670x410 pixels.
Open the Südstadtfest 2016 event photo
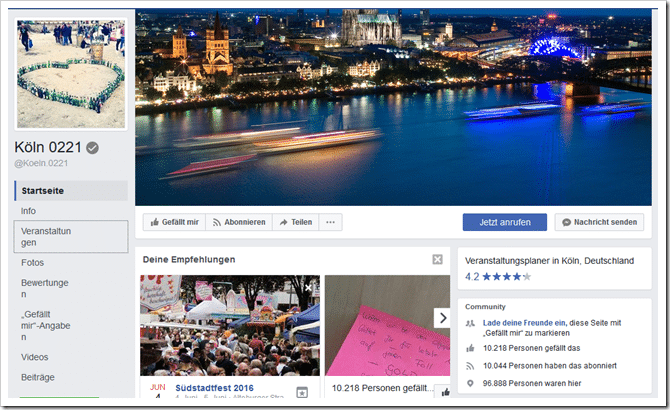tap(230, 325)
